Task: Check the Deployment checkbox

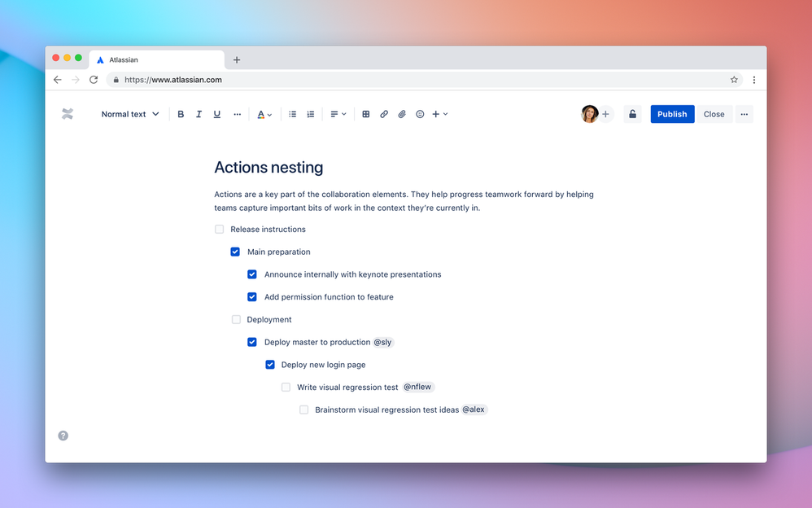Action: click(236, 319)
